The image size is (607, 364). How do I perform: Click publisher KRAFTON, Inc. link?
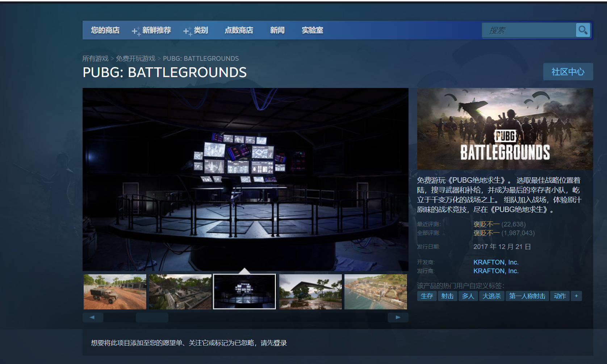(496, 271)
